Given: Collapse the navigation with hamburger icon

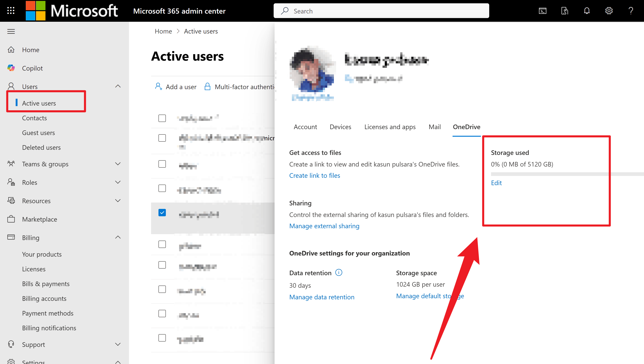Looking at the screenshot, I should coord(11,31).
